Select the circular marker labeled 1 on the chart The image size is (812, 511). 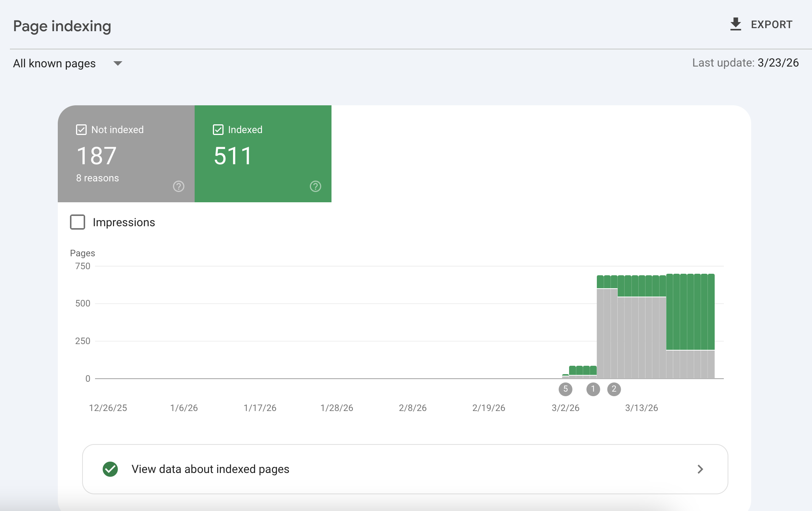point(594,389)
